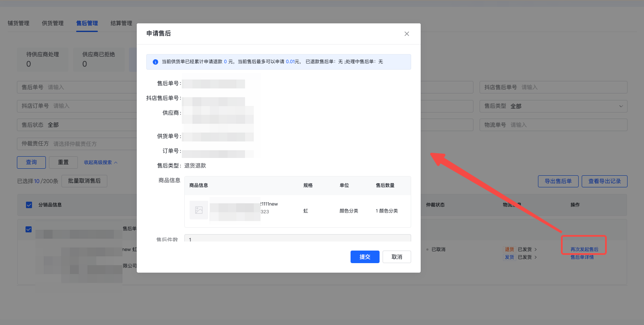Click 取消 in the dialog footer
Image resolution: width=644 pixels, height=325 pixels.
pos(396,257)
